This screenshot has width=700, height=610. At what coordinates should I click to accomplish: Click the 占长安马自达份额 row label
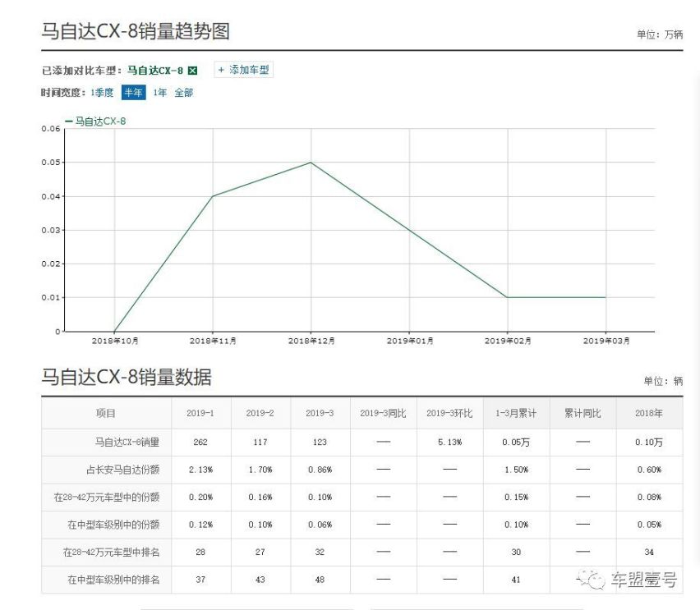tap(122, 470)
